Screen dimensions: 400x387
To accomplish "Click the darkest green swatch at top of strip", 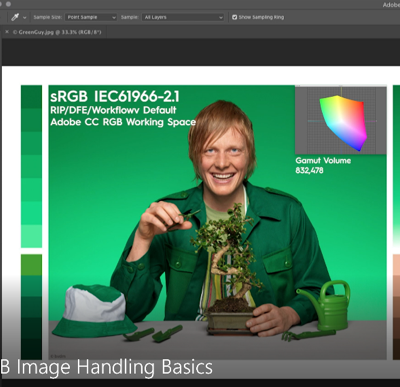I will [31, 97].
